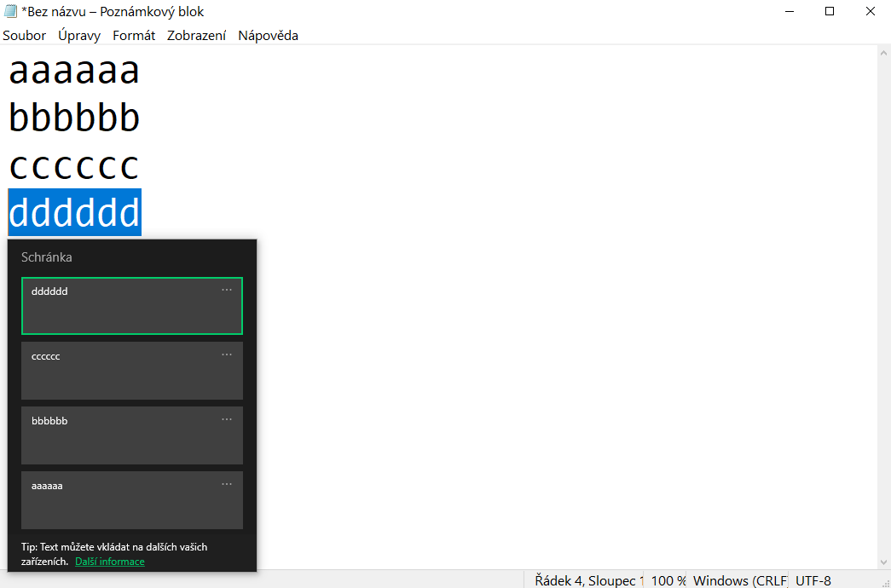This screenshot has width=891, height=588.
Task: Click the selected dddddd text line
Action: [x=74, y=212]
